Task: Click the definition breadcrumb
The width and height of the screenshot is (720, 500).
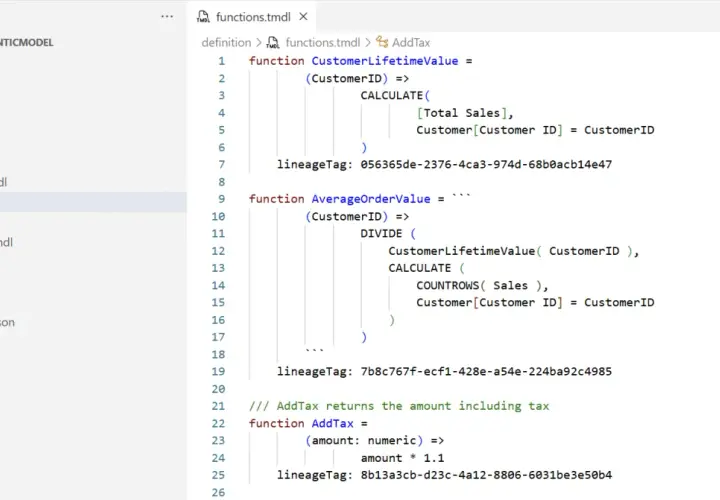Action: [x=226, y=43]
